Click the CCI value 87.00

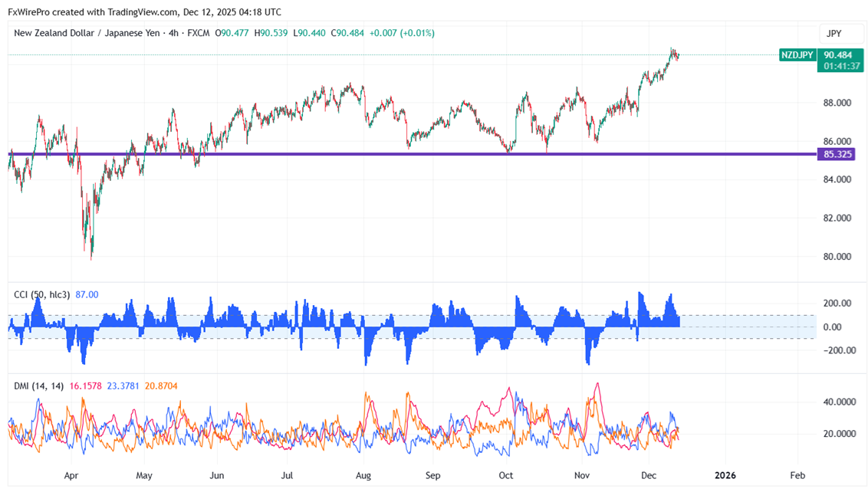pyautogui.click(x=87, y=295)
